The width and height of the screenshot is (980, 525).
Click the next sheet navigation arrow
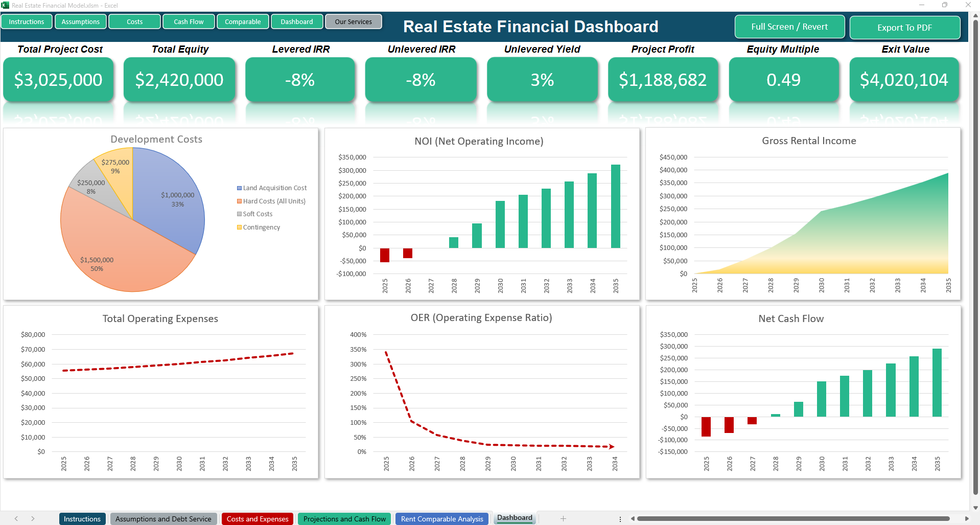pos(33,518)
